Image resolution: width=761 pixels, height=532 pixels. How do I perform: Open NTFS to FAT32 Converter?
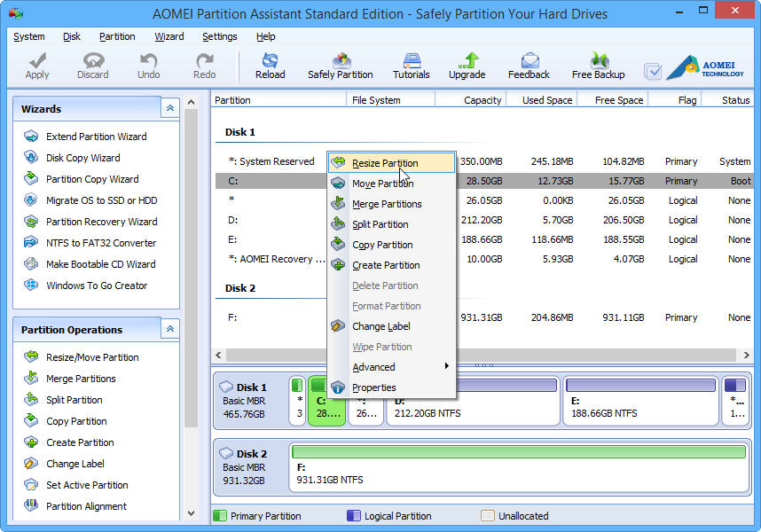click(101, 244)
